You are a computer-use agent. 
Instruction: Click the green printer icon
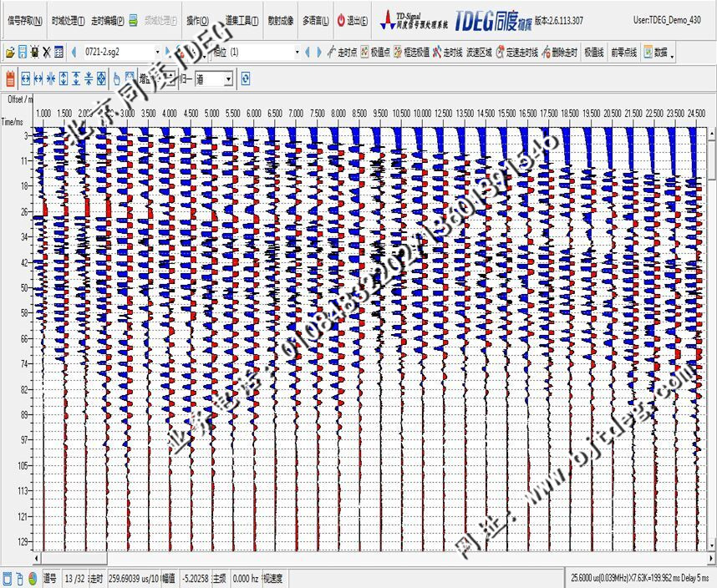[133, 21]
